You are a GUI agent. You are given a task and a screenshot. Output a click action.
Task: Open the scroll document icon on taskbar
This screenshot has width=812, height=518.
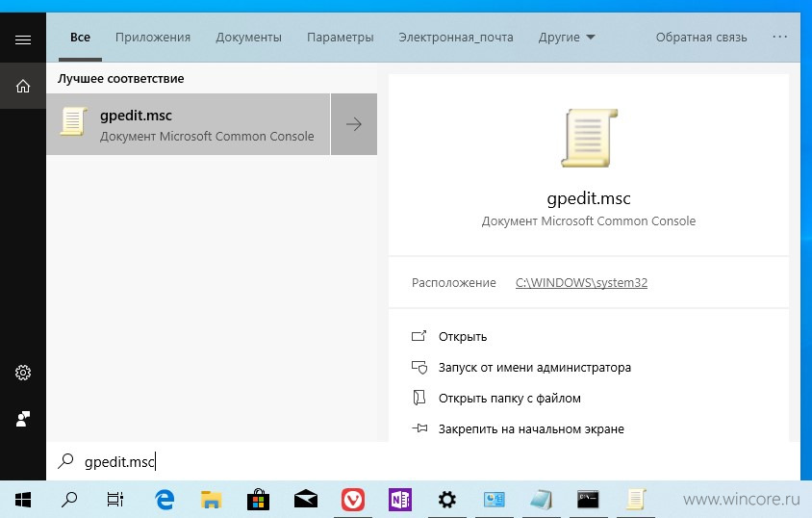point(635,500)
